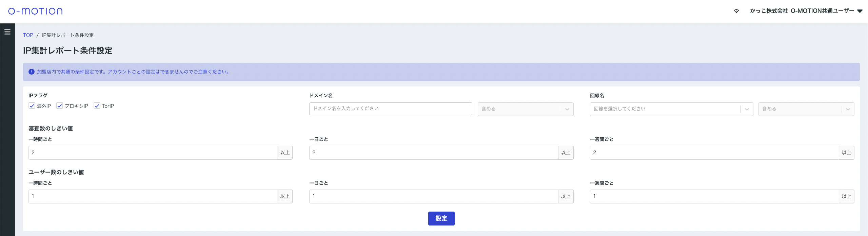
Task: Click the weekly 審査数 threshold field
Action: pos(714,153)
